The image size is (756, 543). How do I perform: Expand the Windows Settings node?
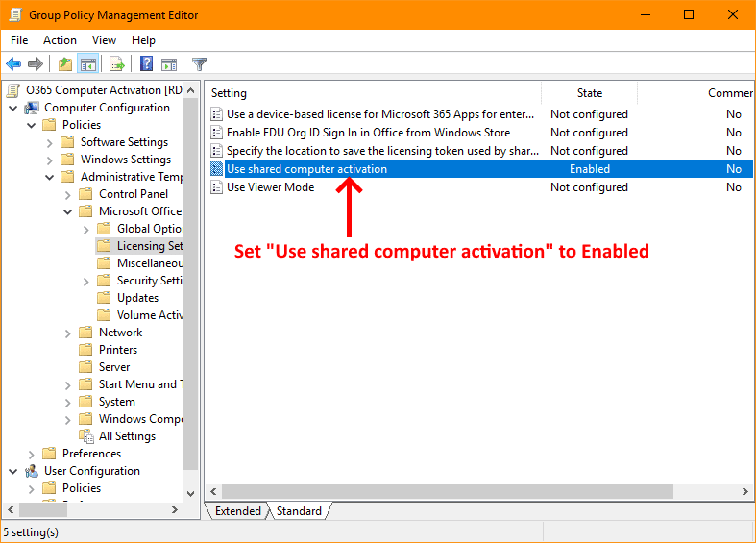tap(49, 160)
